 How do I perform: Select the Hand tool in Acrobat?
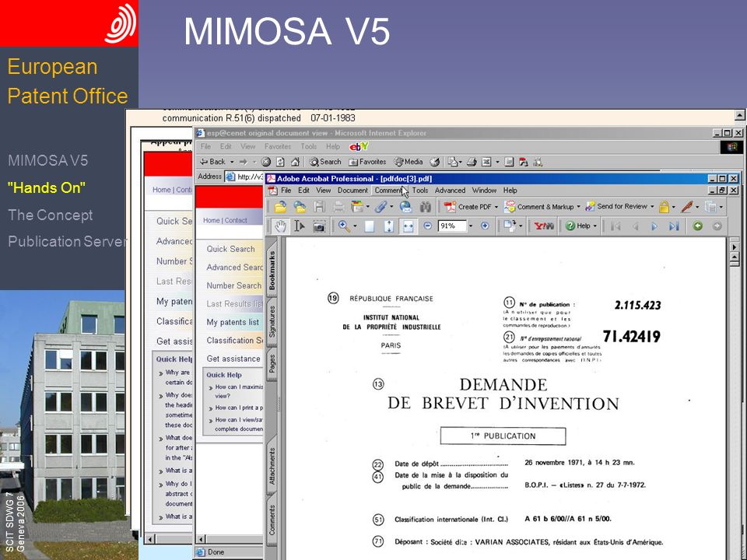[280, 226]
